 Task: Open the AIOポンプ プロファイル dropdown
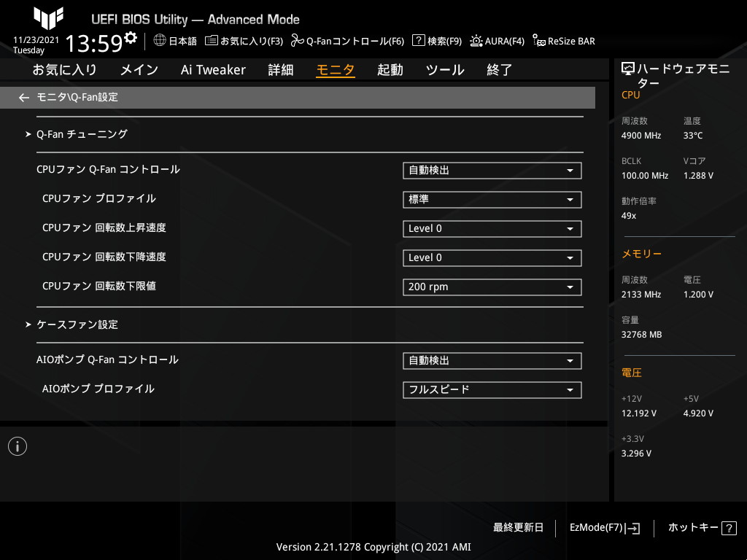492,390
